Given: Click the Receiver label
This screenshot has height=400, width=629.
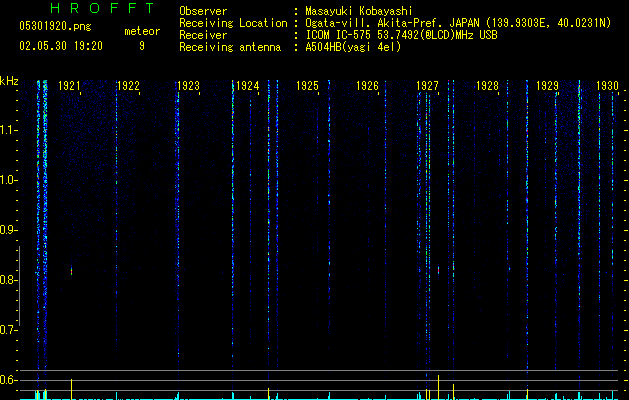Looking at the screenshot, I should (x=203, y=35).
